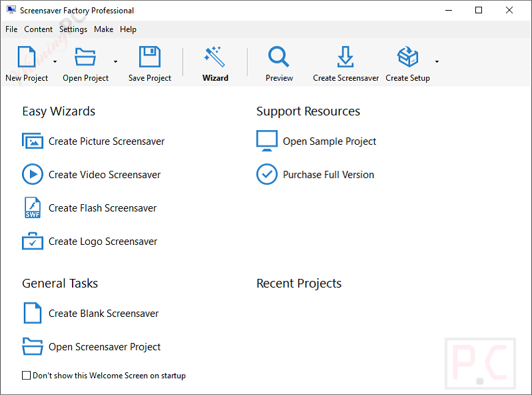Viewport: 532px width, 395px height.
Task: Expand the Open Project dropdown arrow
Action: pyautogui.click(x=116, y=62)
